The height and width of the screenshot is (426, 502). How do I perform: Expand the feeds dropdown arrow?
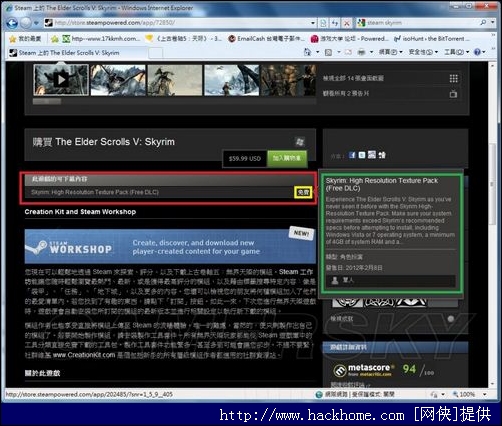[339, 52]
